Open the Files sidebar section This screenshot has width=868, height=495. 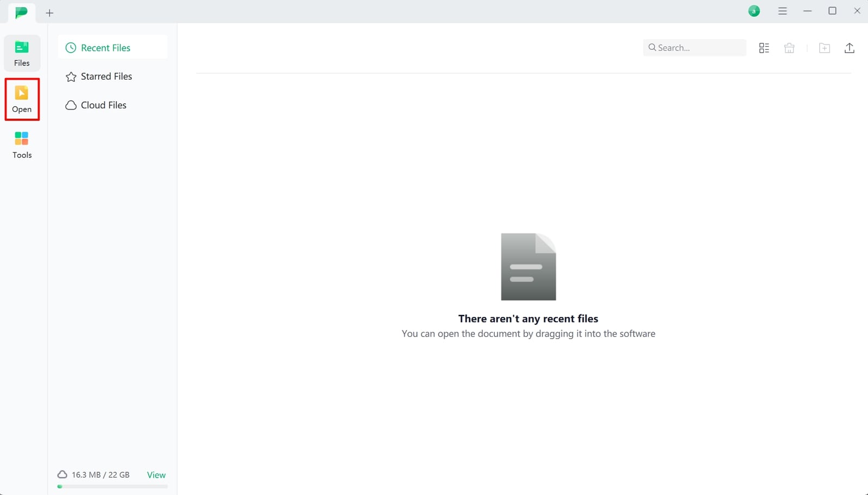pyautogui.click(x=22, y=53)
